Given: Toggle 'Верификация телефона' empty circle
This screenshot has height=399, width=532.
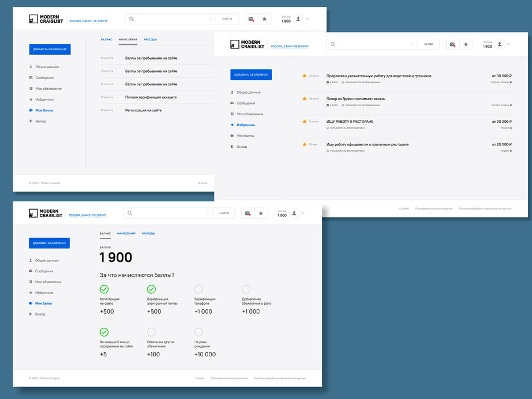Looking at the screenshot, I should tap(199, 289).
